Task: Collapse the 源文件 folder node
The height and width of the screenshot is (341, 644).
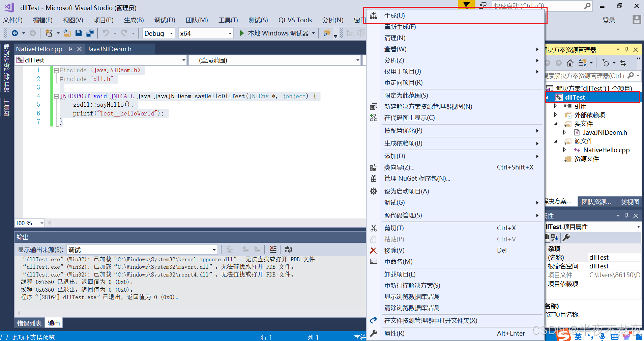Action: [555, 141]
